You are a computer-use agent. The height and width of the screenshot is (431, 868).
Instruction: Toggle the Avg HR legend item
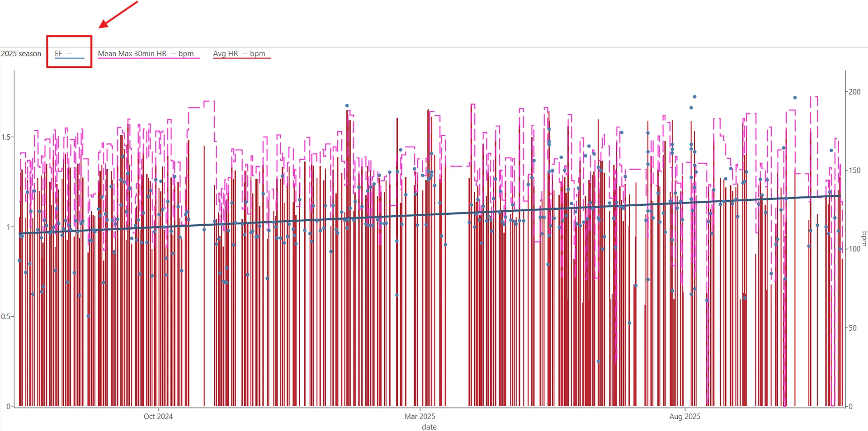239,53
